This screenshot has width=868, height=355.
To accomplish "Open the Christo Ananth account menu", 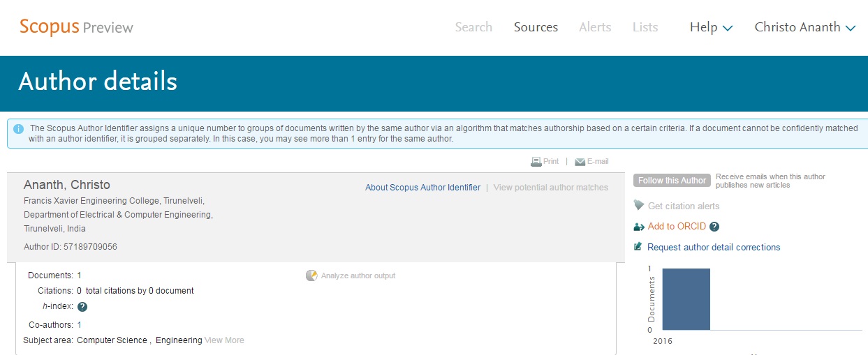I will (805, 27).
